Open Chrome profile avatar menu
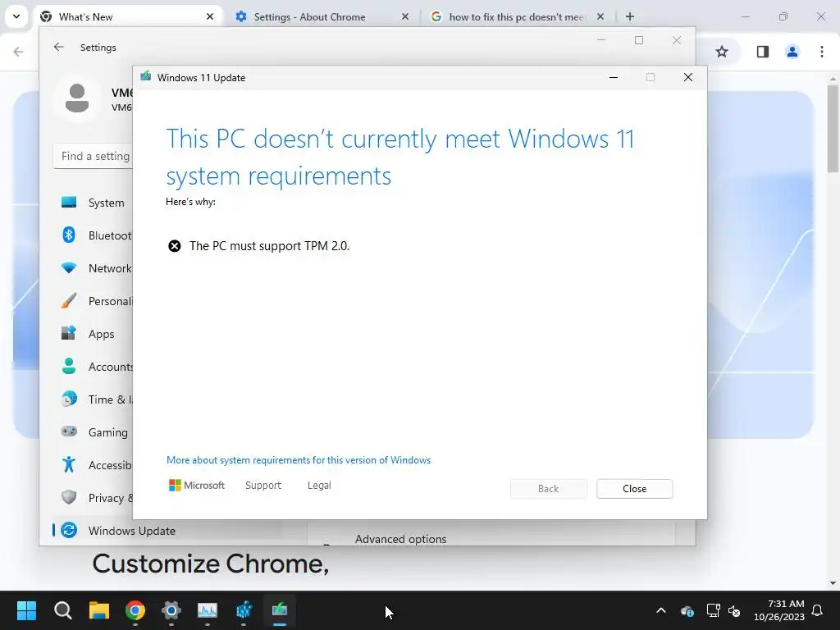The height and width of the screenshot is (630, 840). click(792, 52)
